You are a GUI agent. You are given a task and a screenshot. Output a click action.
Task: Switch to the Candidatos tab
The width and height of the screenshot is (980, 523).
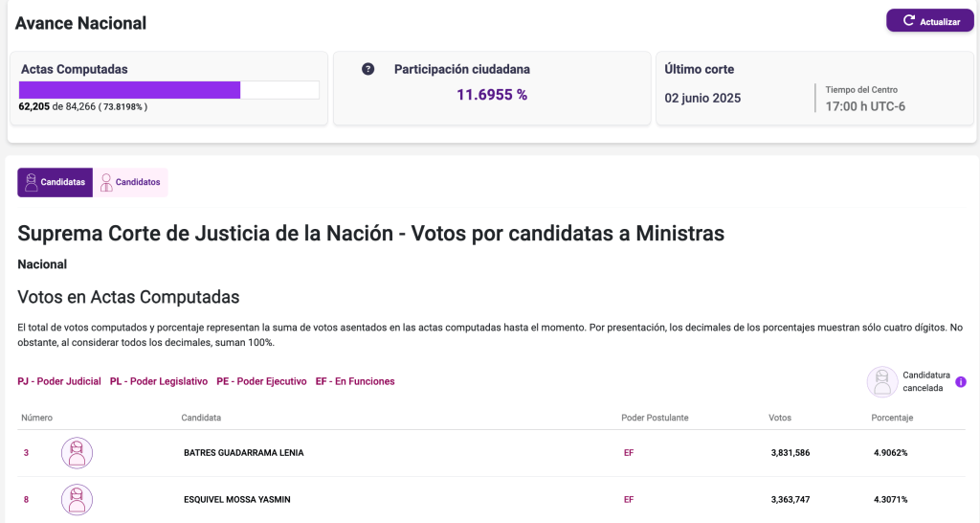point(130,182)
